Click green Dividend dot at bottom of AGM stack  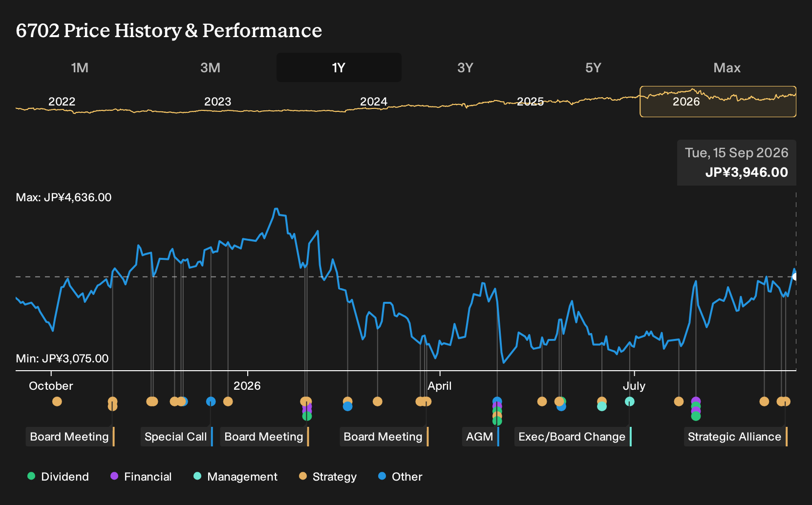tap(497, 421)
